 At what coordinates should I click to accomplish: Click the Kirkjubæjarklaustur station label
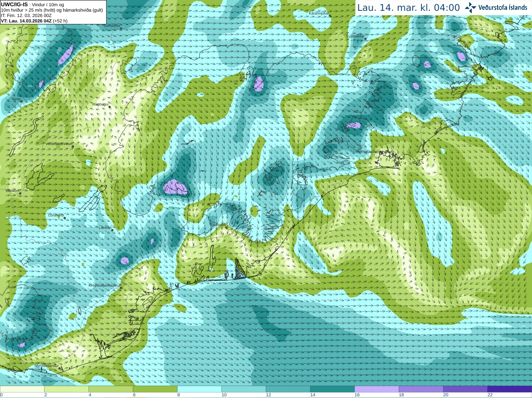104,285
